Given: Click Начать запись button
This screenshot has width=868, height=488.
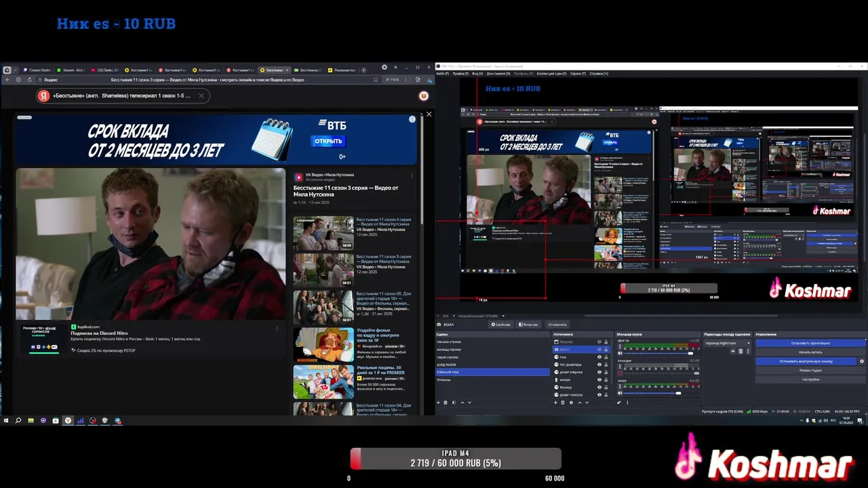Looking at the screenshot, I should click(x=810, y=352).
